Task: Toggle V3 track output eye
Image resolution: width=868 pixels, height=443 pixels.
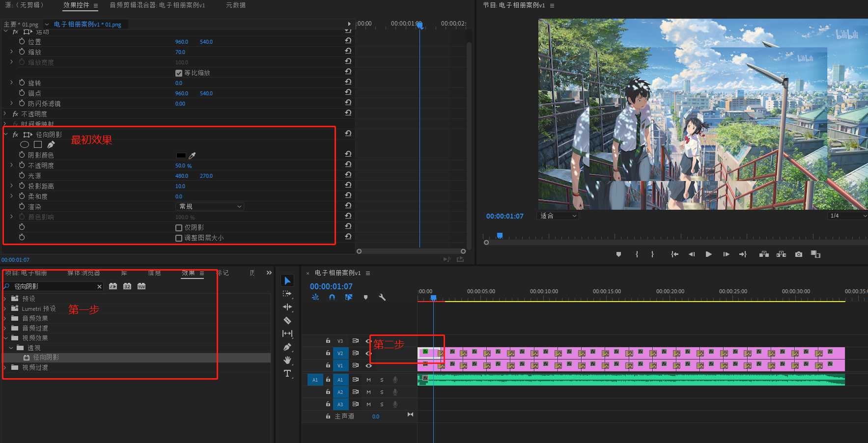Action: [x=368, y=341]
